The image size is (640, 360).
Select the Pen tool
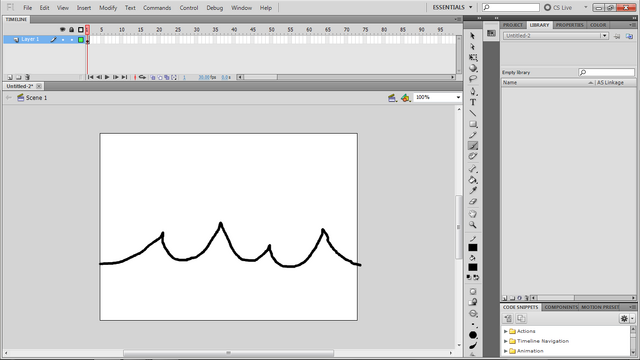tap(473, 91)
